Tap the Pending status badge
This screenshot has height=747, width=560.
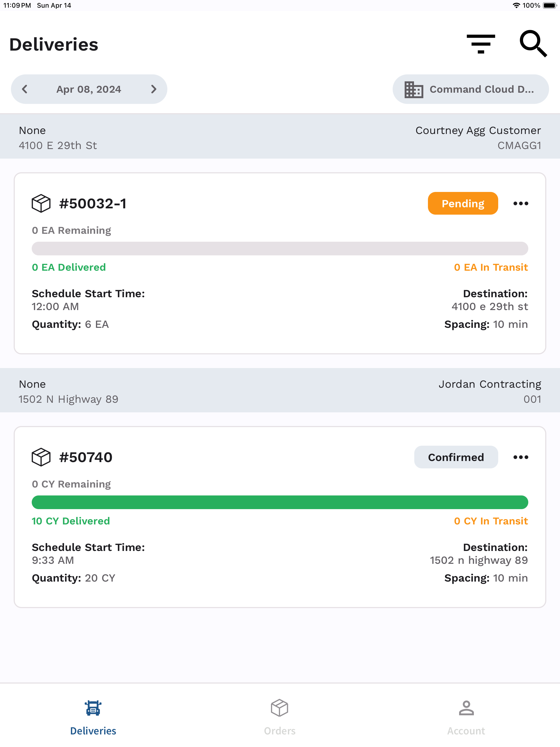pyautogui.click(x=463, y=203)
